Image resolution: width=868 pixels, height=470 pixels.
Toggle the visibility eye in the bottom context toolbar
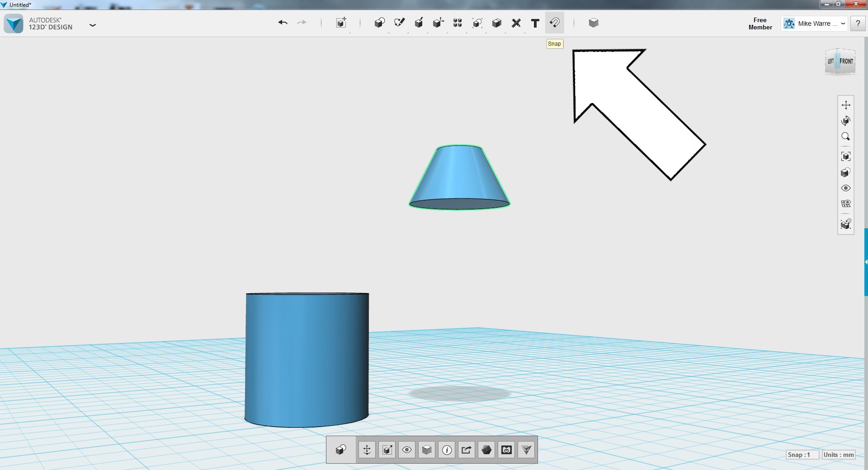tap(407, 450)
